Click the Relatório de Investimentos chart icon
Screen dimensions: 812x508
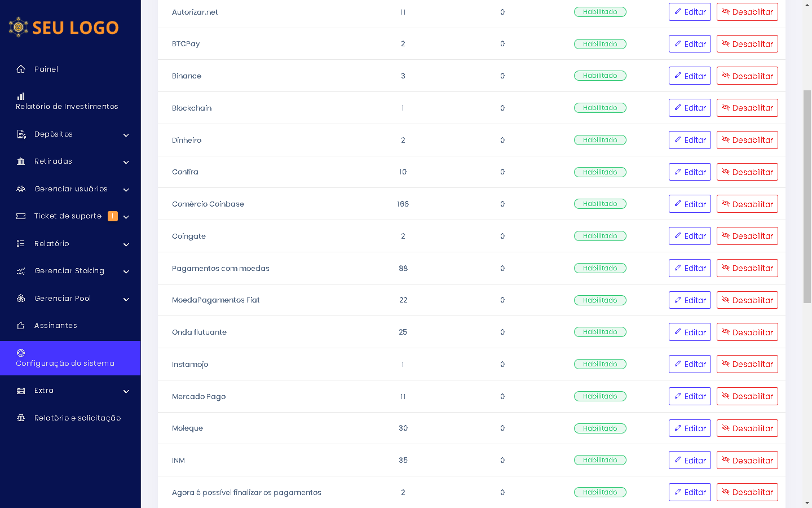(21, 96)
